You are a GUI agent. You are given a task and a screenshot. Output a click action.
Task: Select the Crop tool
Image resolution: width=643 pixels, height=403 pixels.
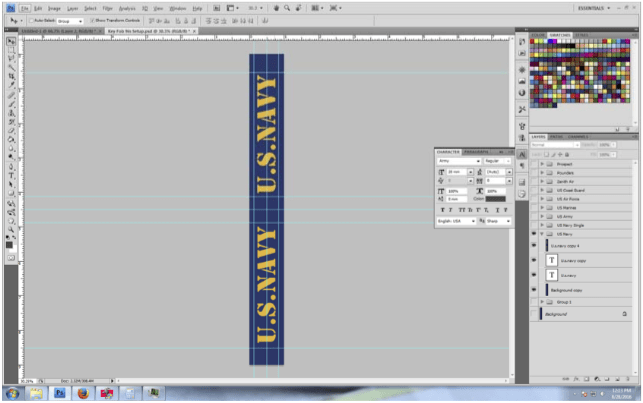[11, 76]
